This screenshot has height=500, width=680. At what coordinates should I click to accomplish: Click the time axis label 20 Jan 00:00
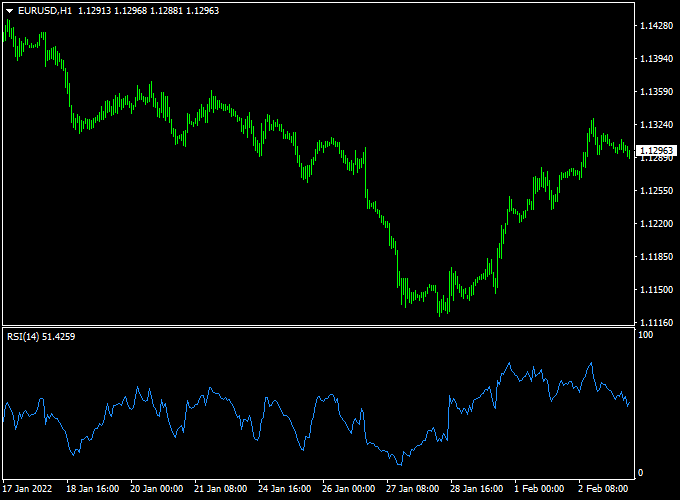click(x=157, y=489)
